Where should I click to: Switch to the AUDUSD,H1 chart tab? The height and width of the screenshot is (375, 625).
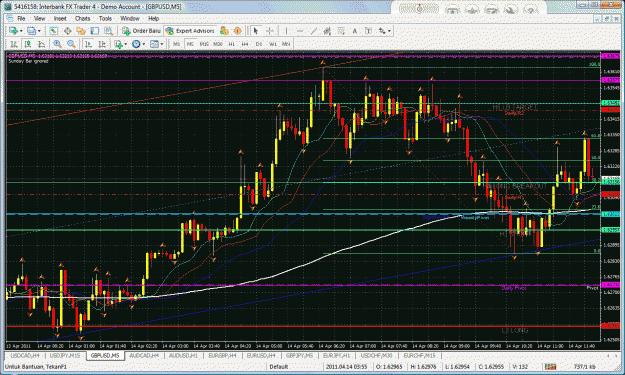coord(183,355)
